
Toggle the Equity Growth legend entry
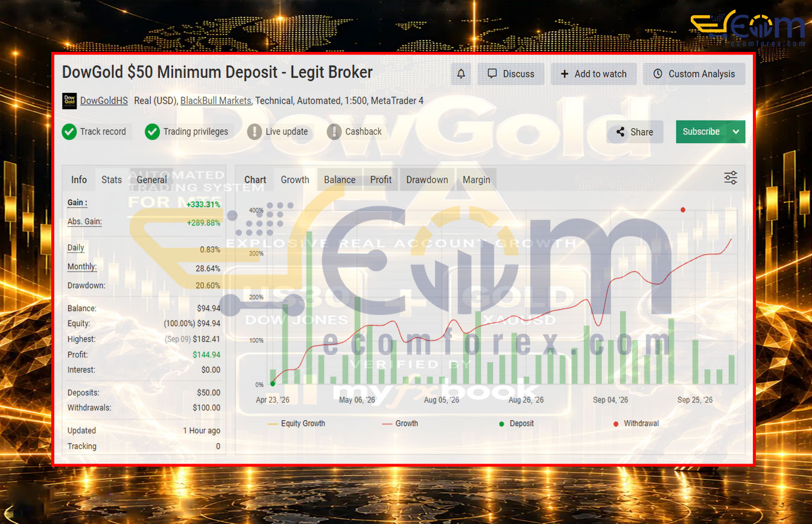click(x=296, y=424)
